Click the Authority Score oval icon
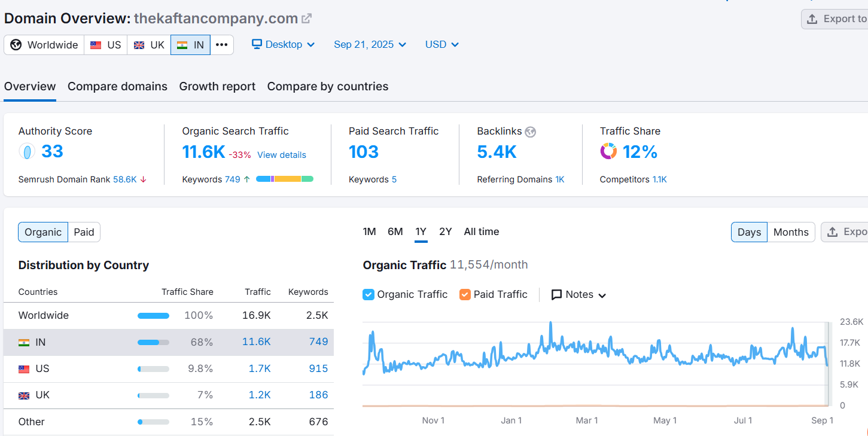The image size is (868, 436). click(27, 151)
